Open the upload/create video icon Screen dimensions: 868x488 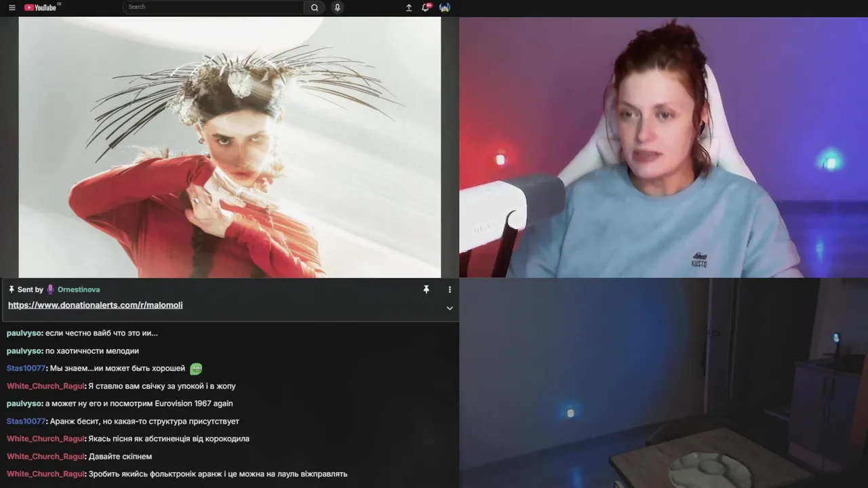click(409, 7)
